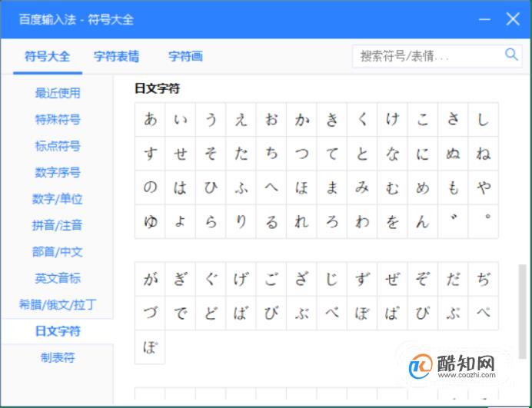Open 英文音标 category
The image size is (532, 408).
(x=58, y=278)
